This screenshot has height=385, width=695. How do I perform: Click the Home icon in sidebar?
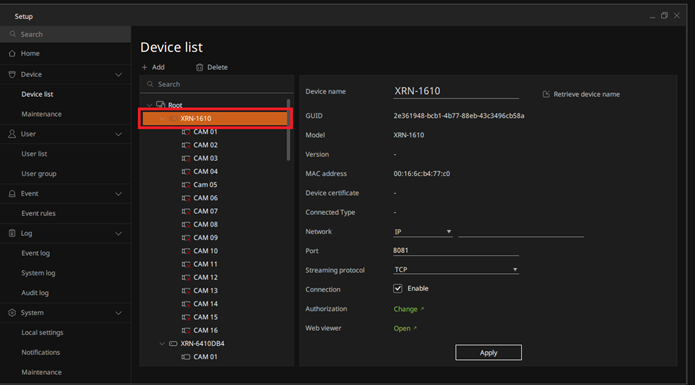(12, 54)
